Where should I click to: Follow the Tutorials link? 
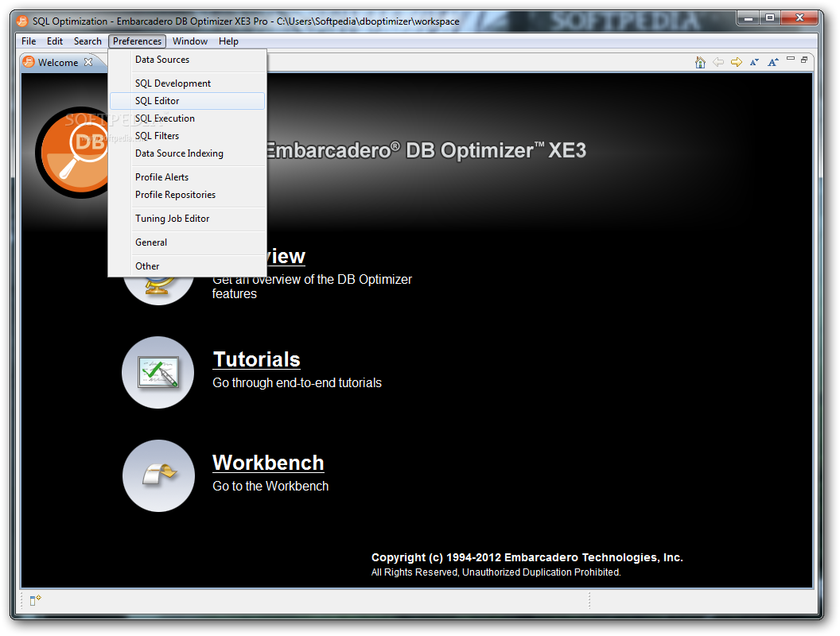257,360
